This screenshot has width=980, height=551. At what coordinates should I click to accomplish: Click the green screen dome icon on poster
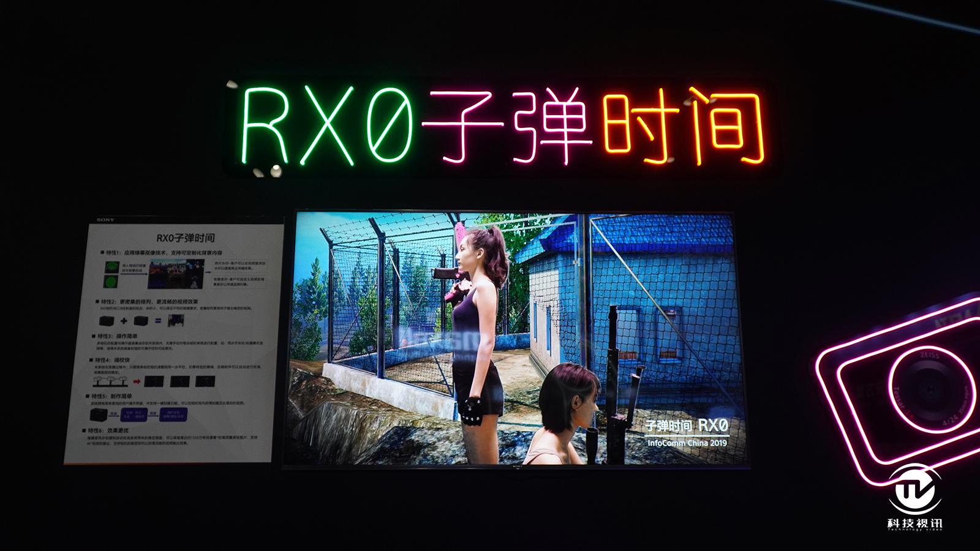coord(112,266)
